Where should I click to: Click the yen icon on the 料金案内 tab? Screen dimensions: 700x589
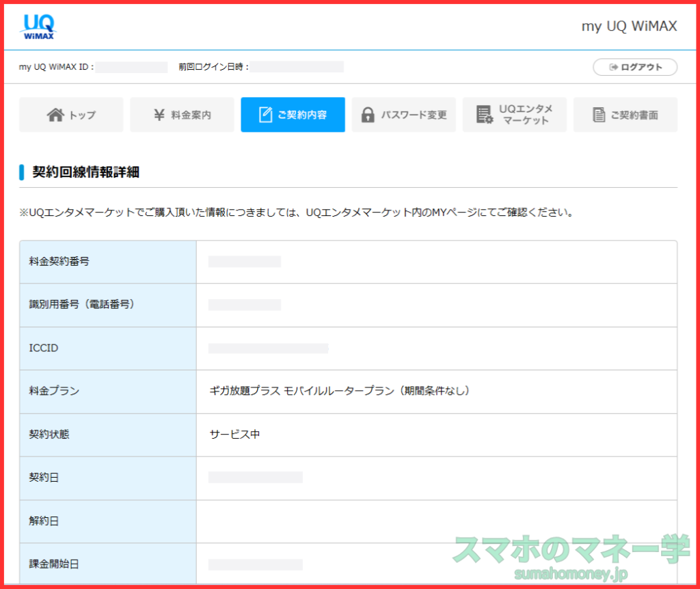[159, 115]
